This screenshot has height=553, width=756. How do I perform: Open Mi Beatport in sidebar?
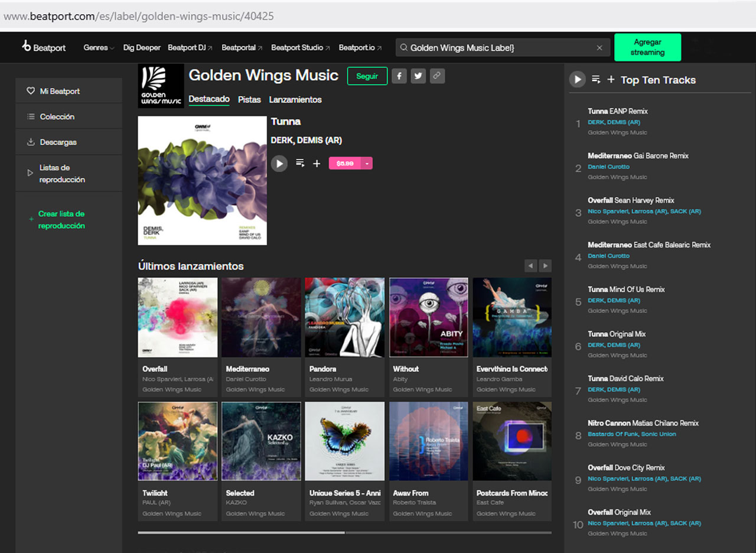69,91
